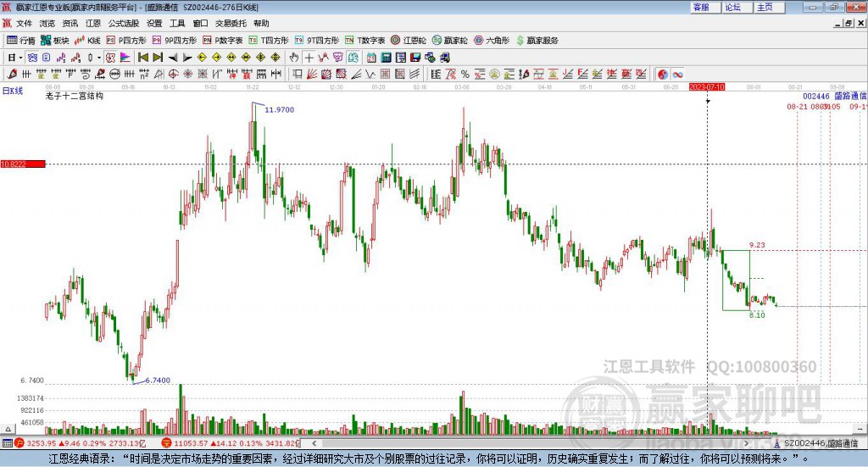Click the 2023-07-10 date marker

[x=707, y=86]
